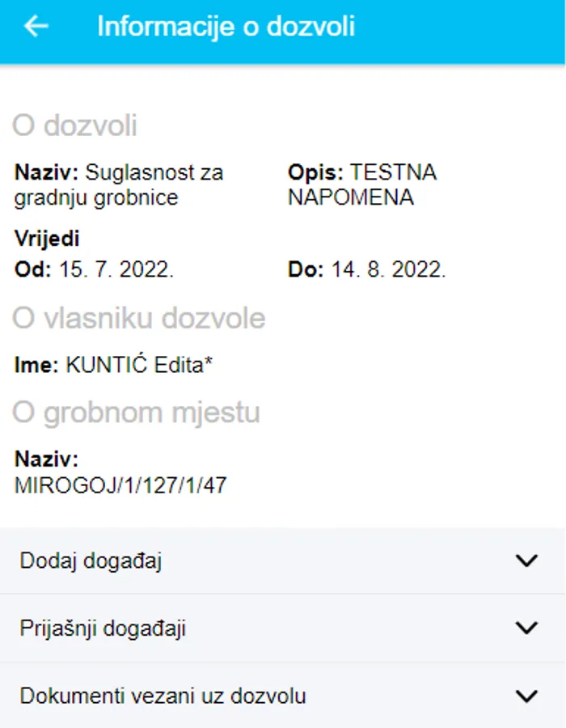Image resolution: width=566 pixels, height=728 pixels.
Task: Go back using the header arrow
Action: pos(36,27)
